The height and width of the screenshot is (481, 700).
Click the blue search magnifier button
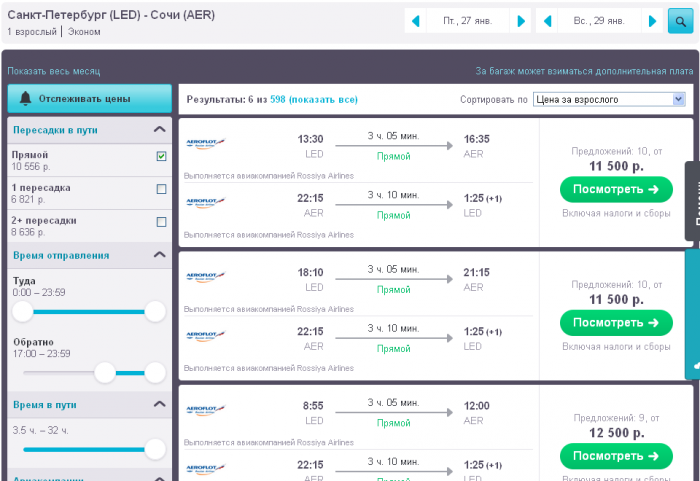pyautogui.click(x=680, y=21)
